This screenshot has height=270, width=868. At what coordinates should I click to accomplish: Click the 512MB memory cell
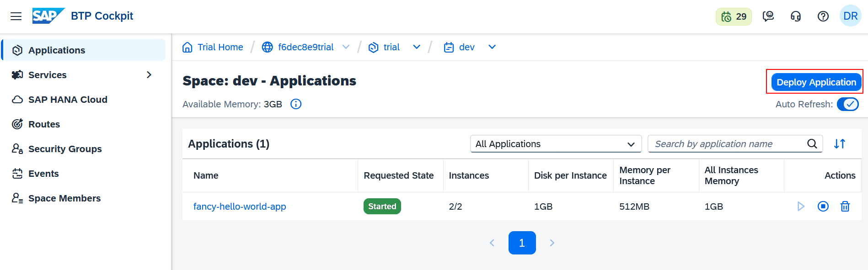[x=634, y=206]
